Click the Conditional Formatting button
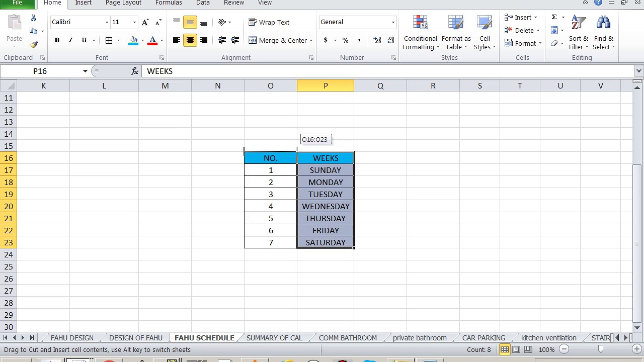This screenshot has height=362, width=644. tap(421, 33)
